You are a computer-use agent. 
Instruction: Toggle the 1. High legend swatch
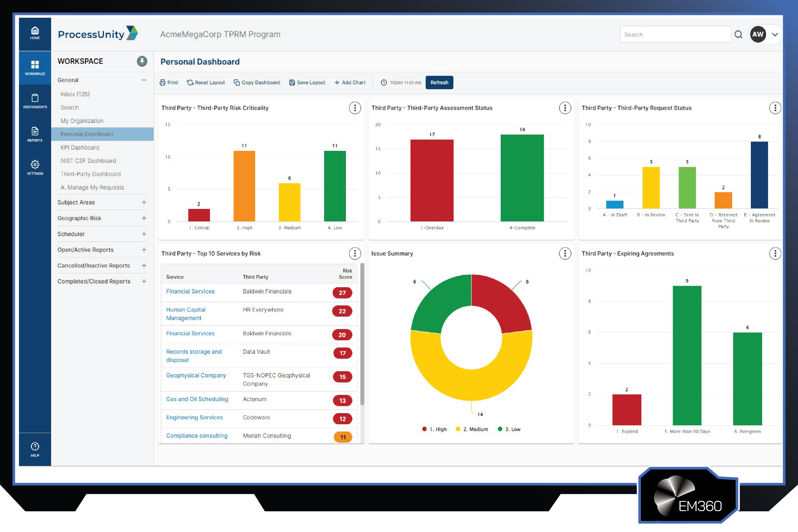coord(424,429)
